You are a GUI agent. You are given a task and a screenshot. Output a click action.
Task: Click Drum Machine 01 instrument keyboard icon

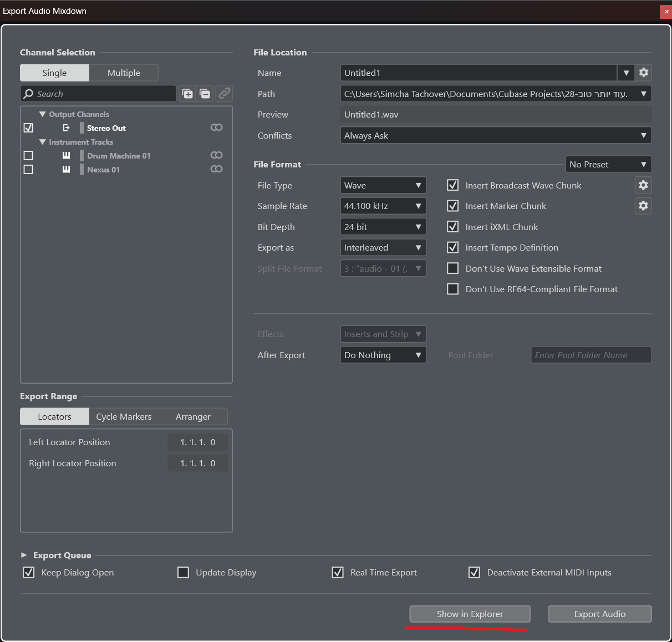coord(66,155)
